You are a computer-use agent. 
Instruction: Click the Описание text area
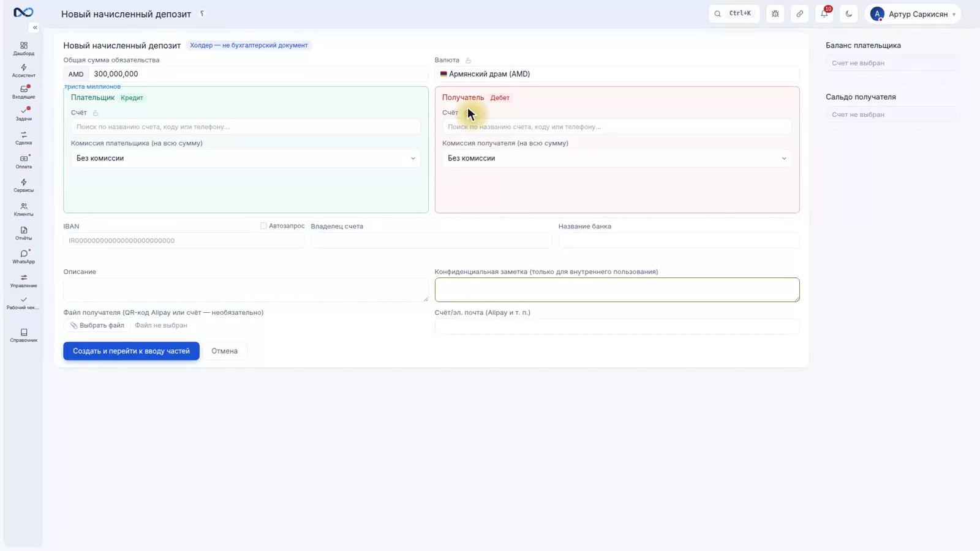(246, 290)
